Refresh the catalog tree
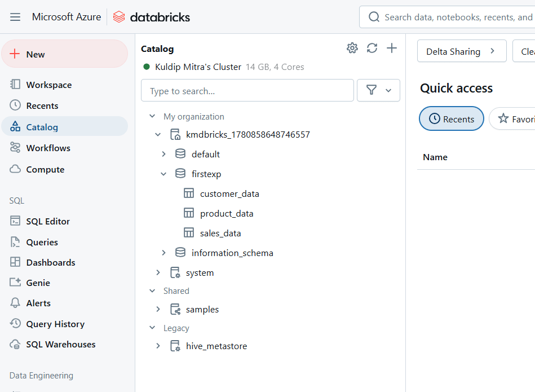This screenshot has height=392, width=535. pos(372,48)
